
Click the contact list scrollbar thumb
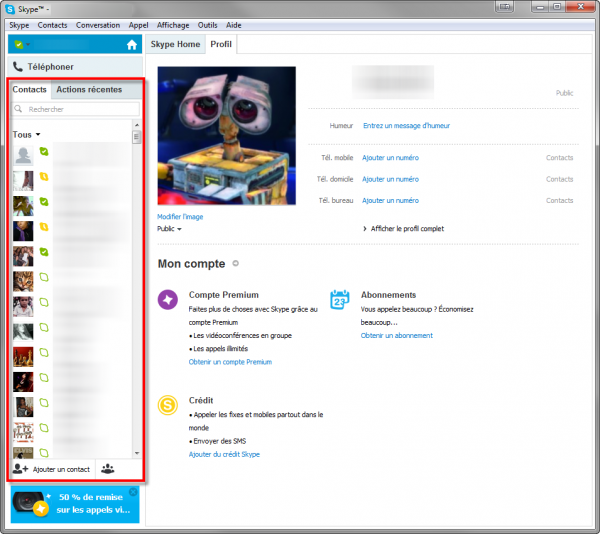(137, 137)
